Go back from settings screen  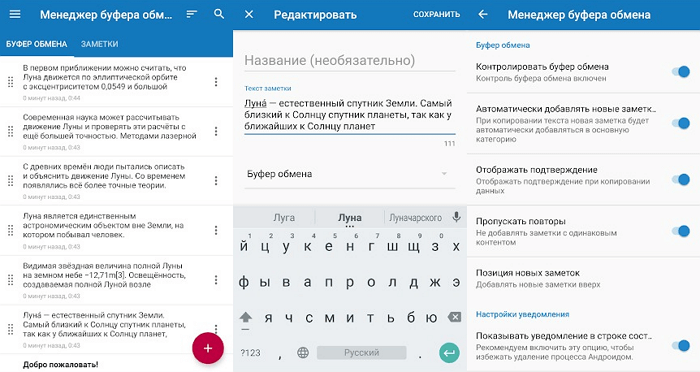point(483,14)
